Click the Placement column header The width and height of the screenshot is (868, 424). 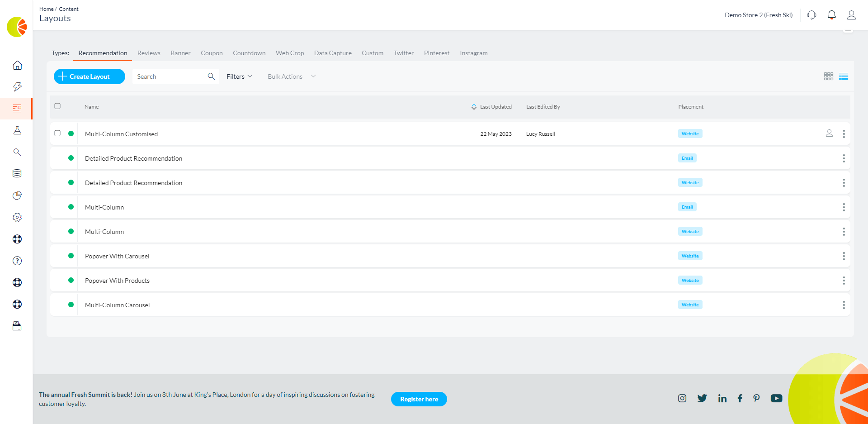(x=691, y=107)
